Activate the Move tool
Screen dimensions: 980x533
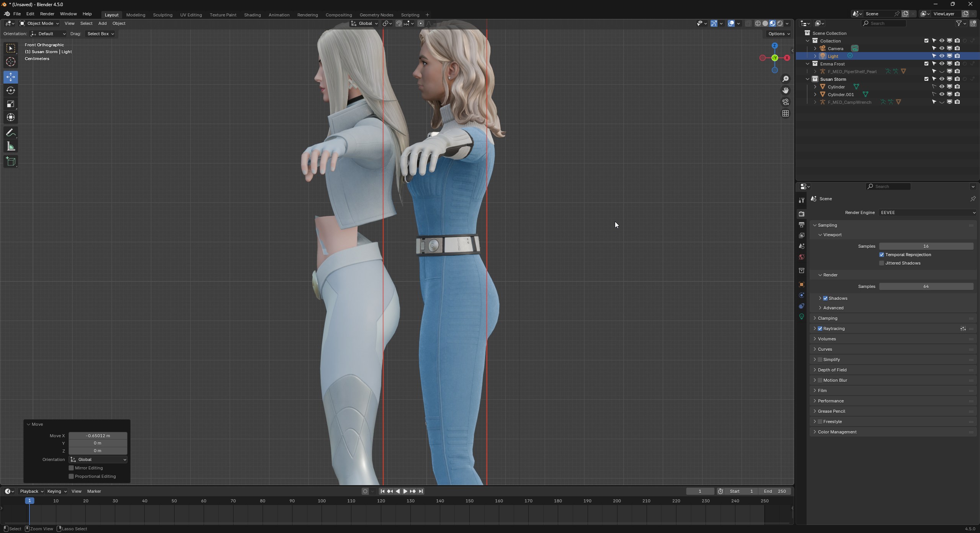pos(11,77)
